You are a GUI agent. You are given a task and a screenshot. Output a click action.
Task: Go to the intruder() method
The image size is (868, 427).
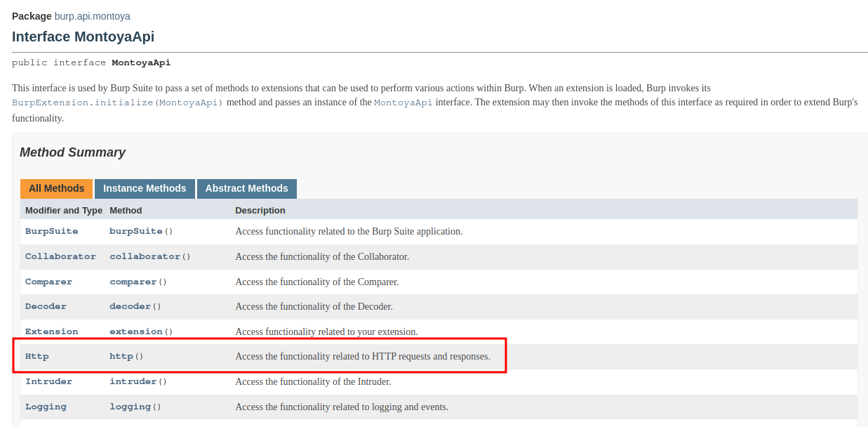coord(133,381)
